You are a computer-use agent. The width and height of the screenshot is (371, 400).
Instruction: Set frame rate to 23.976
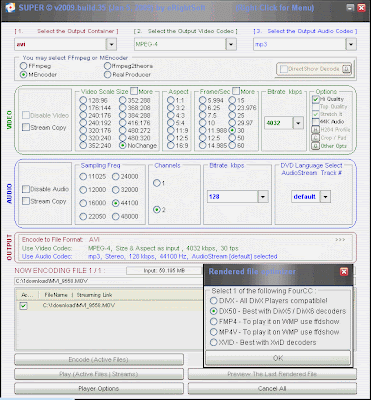tap(232, 108)
